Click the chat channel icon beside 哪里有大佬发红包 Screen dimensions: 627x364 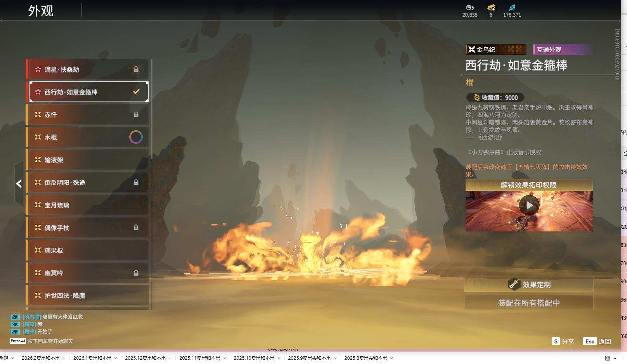[x=15, y=317]
